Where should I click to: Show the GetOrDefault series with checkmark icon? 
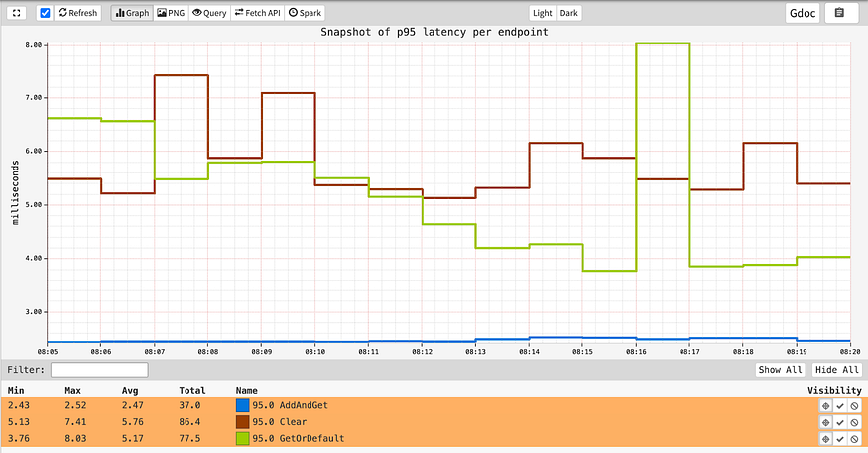click(x=840, y=439)
